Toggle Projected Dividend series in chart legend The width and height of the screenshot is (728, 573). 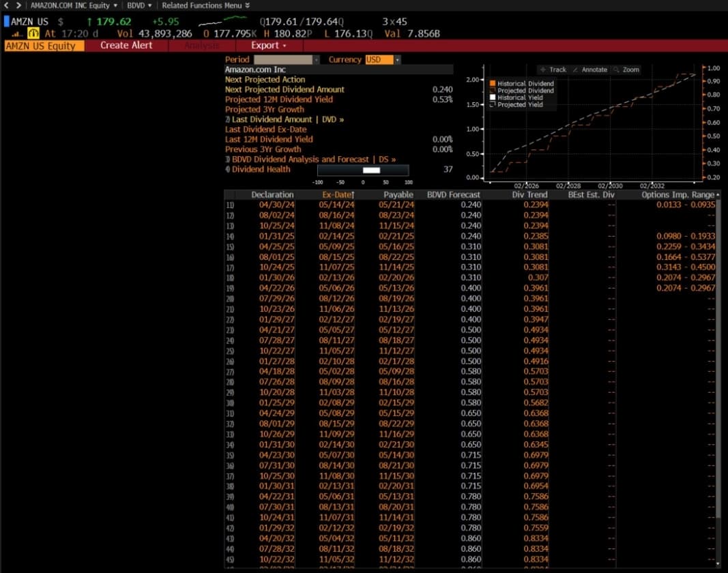tap(522, 91)
